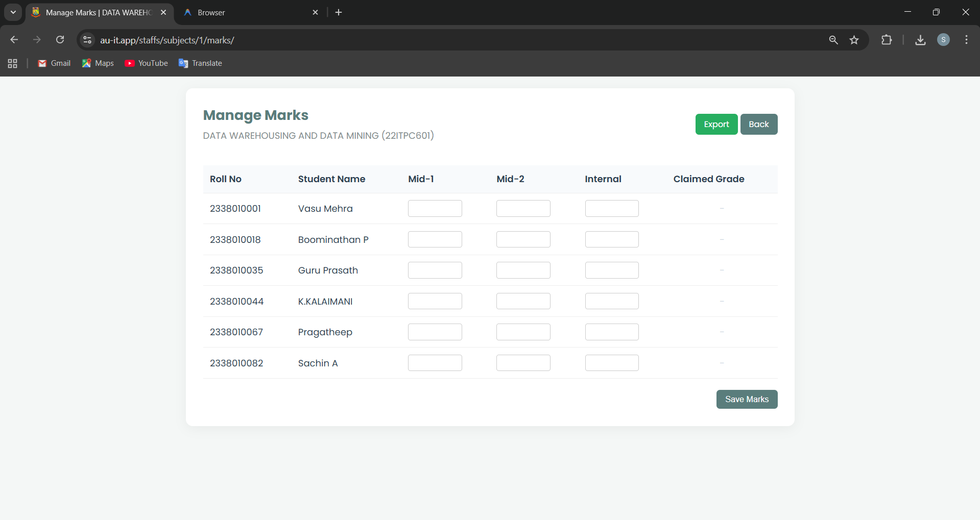This screenshot has width=980, height=520.
Task: Open a new tab with plus button
Action: [x=339, y=12]
